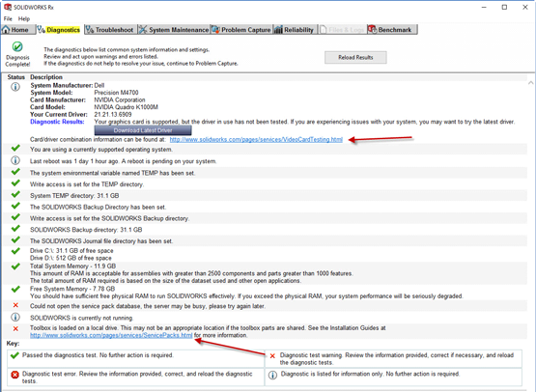Click checkmark for supported operating system row

point(15,149)
